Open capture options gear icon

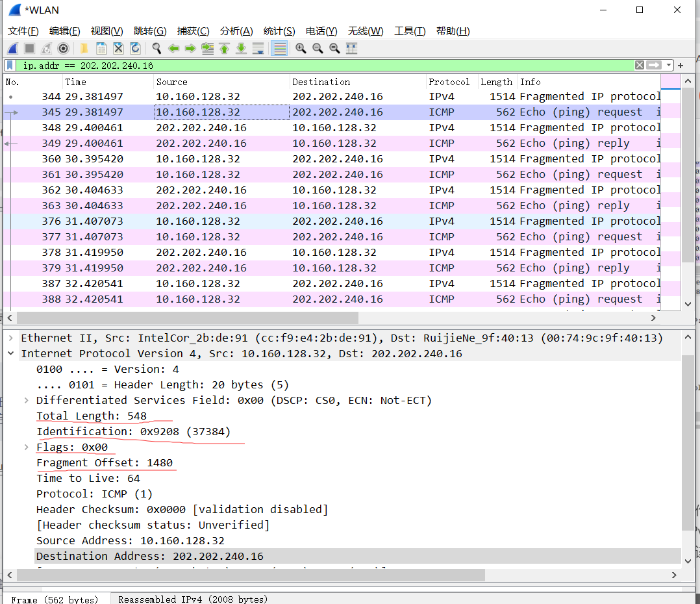(64, 48)
